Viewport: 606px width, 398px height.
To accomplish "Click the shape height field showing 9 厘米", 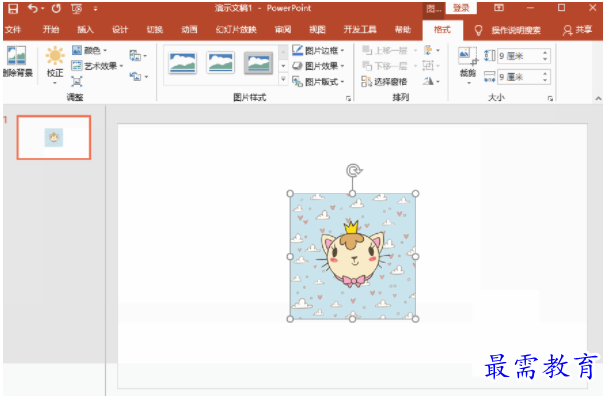I will point(519,56).
